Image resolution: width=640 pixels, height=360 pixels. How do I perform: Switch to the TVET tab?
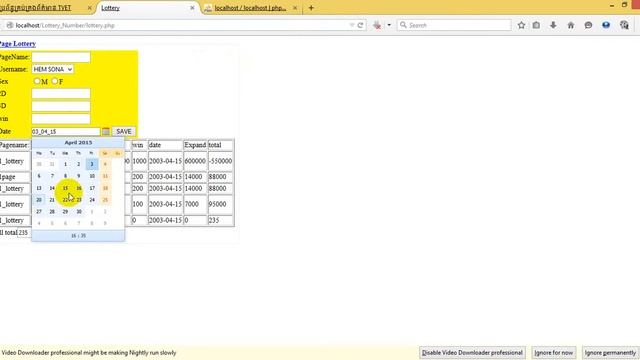(45, 8)
